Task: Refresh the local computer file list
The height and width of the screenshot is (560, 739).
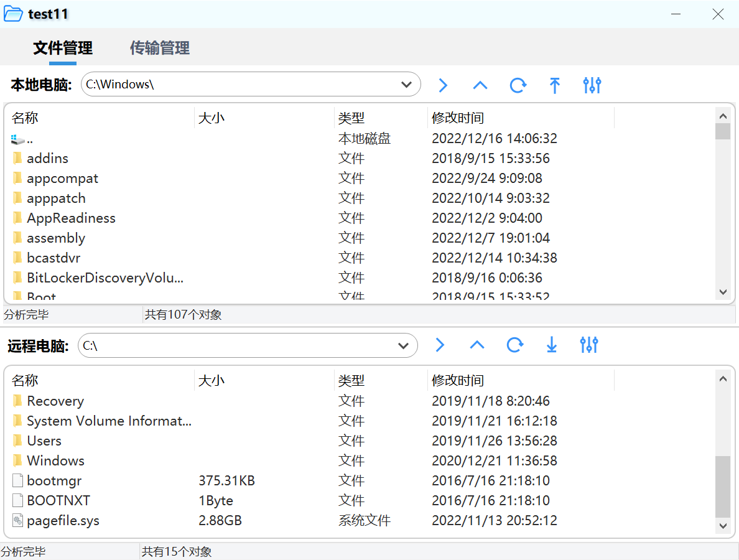Action: (x=518, y=85)
